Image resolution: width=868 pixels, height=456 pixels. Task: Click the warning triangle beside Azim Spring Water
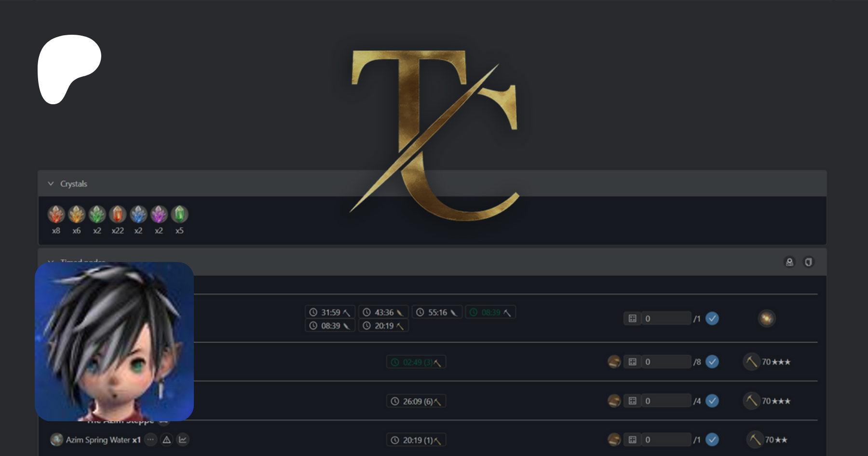click(x=166, y=440)
